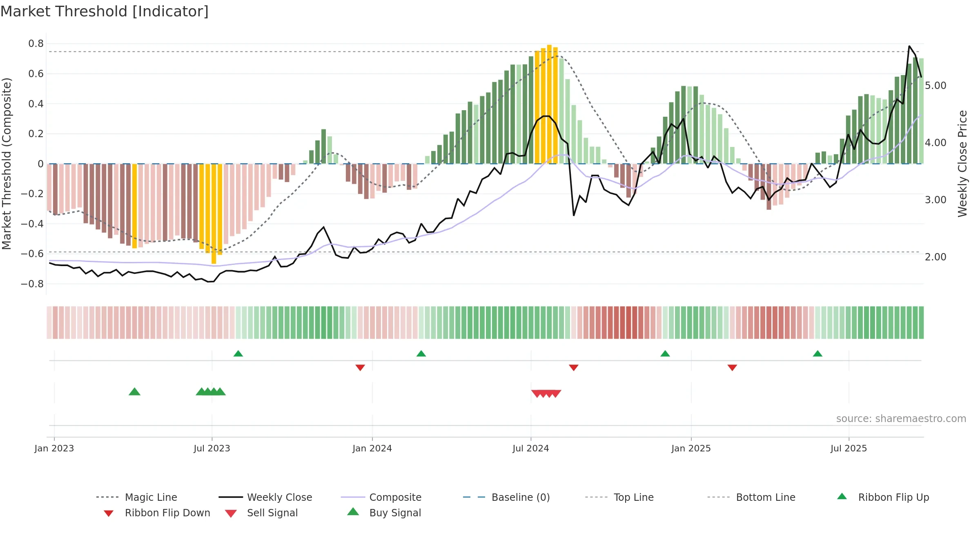Click the Jan 2023 x-axis label
The width and height of the screenshot is (980, 551).
(x=54, y=448)
